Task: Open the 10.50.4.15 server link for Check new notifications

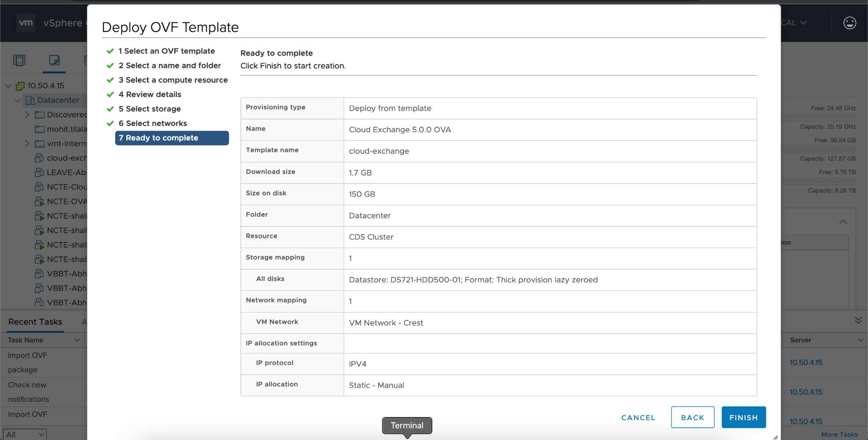Action: tap(806, 392)
